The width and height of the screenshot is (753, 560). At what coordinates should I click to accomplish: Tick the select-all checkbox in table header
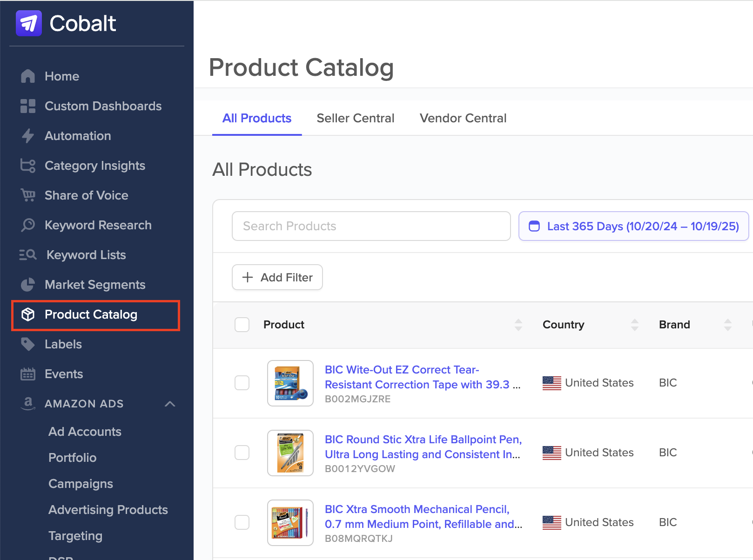(242, 325)
